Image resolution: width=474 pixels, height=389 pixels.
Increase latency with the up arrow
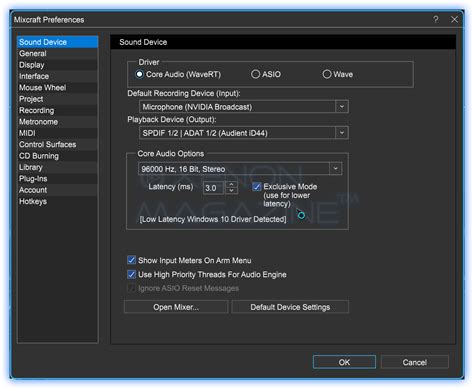point(231,184)
